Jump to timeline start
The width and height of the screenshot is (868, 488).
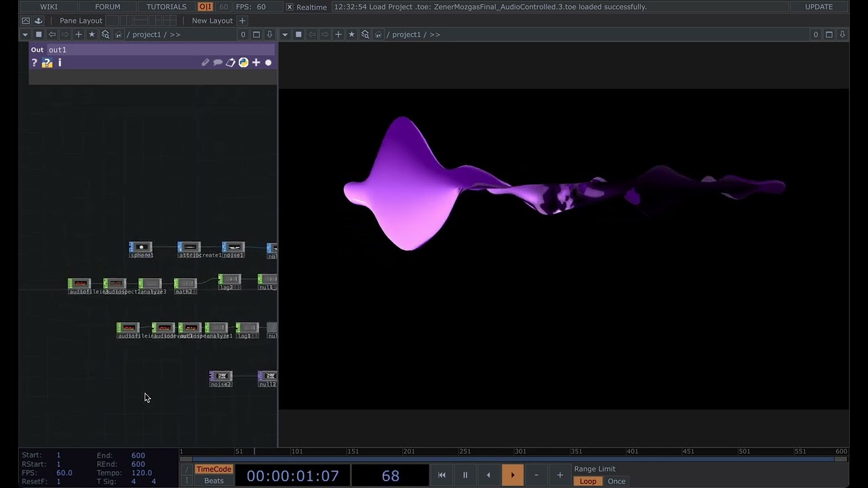(x=441, y=475)
